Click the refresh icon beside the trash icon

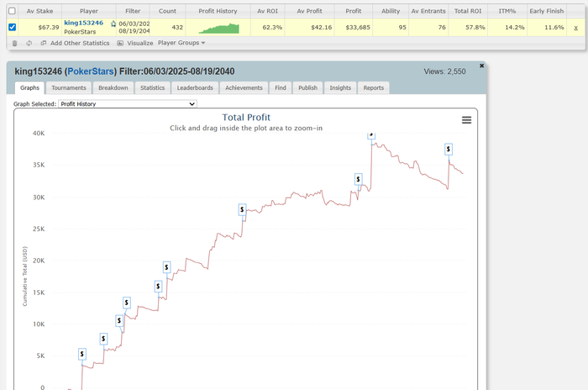(29, 43)
